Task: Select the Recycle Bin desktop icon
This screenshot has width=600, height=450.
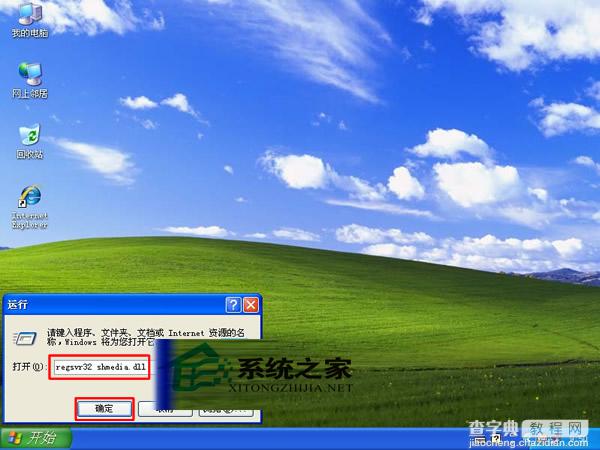Action: coord(30,141)
